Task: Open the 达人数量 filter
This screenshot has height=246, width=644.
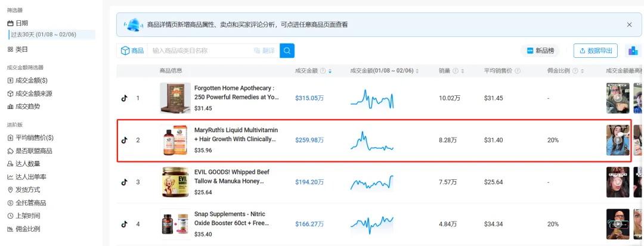Action: (x=23, y=164)
